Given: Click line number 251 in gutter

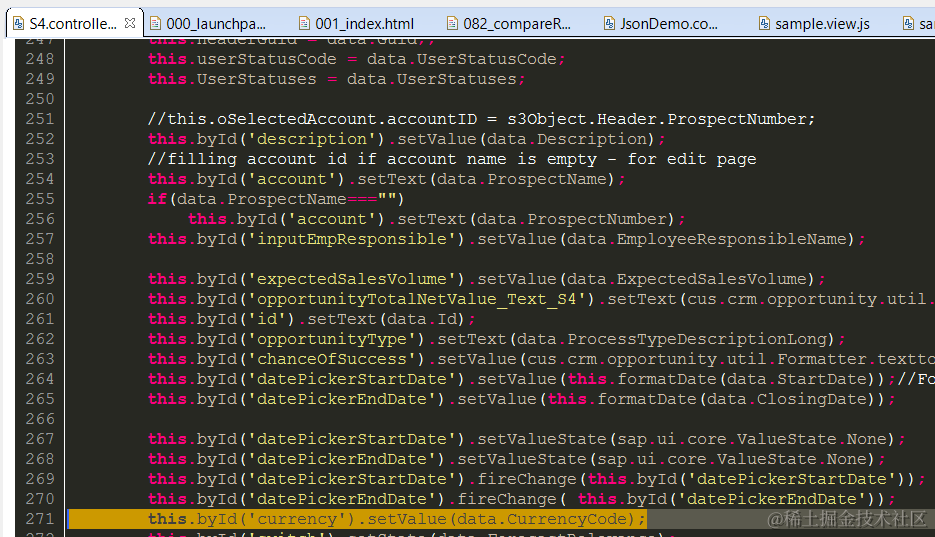Looking at the screenshot, I should point(39,119).
